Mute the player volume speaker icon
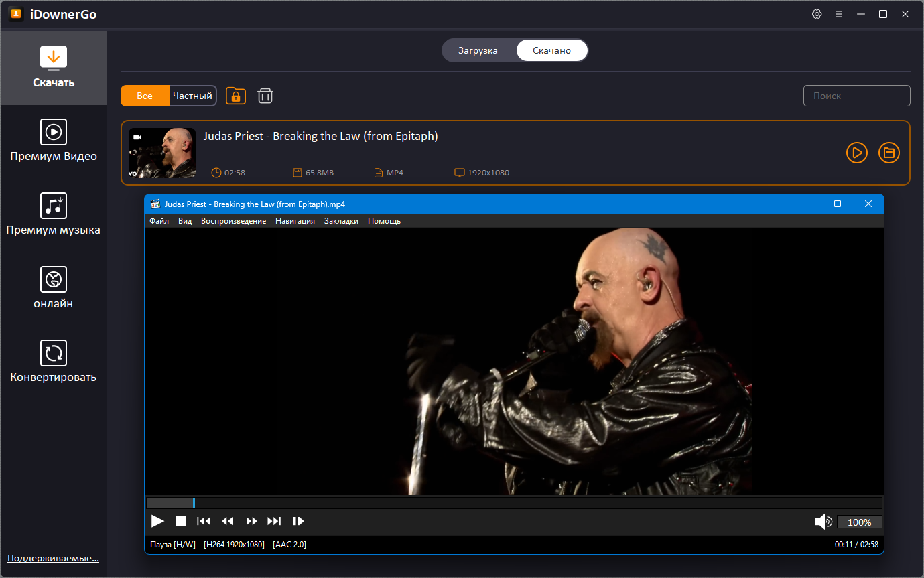 (x=823, y=522)
